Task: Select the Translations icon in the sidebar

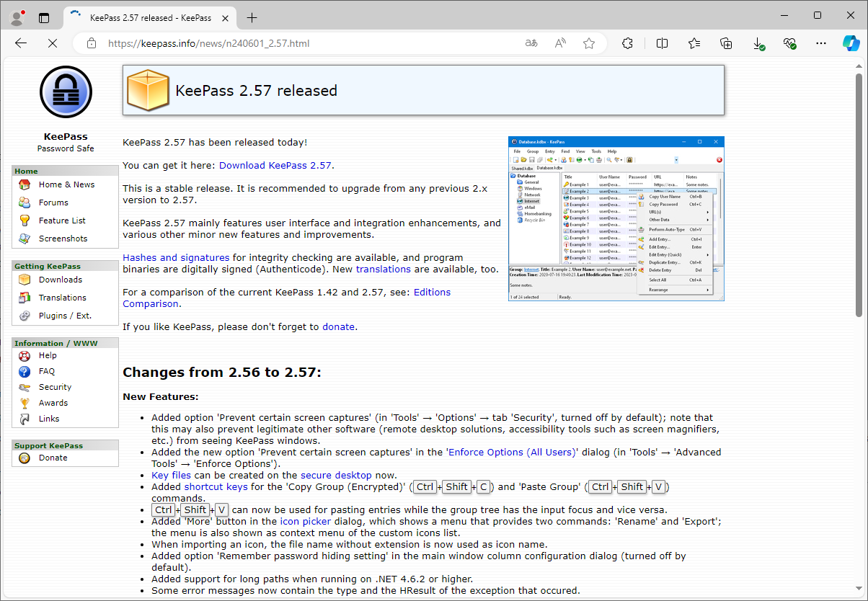Action: coord(25,298)
